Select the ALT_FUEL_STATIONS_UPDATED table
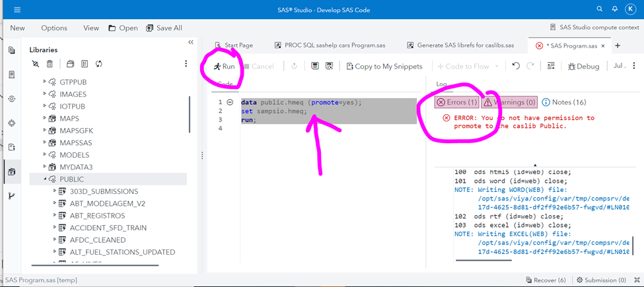Image resolution: width=644 pixels, height=287 pixels. coord(122,252)
